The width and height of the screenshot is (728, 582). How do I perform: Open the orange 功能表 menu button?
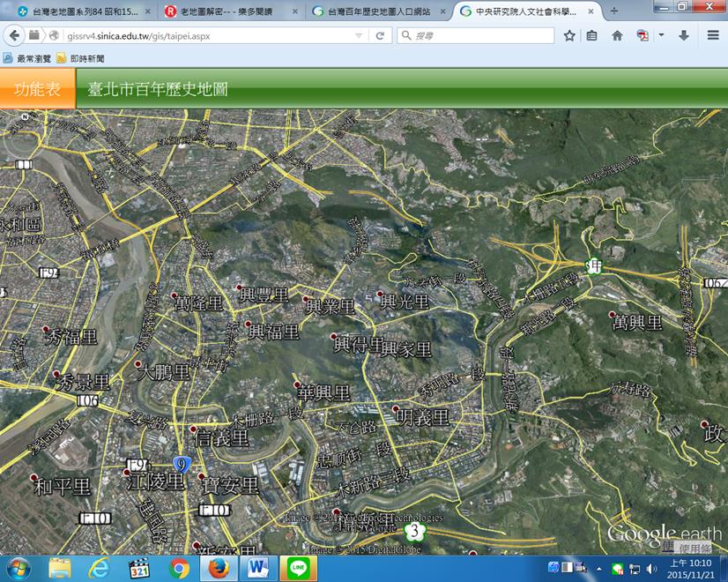point(37,88)
